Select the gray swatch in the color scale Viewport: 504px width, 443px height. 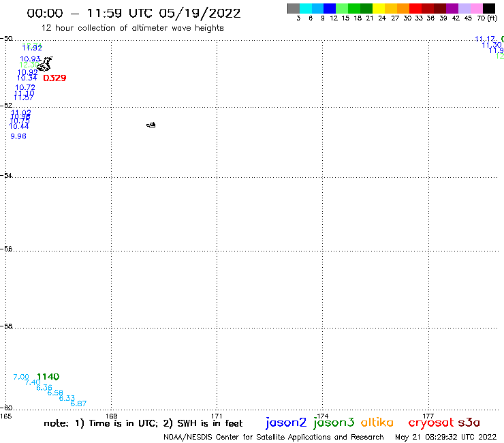pos(294,8)
